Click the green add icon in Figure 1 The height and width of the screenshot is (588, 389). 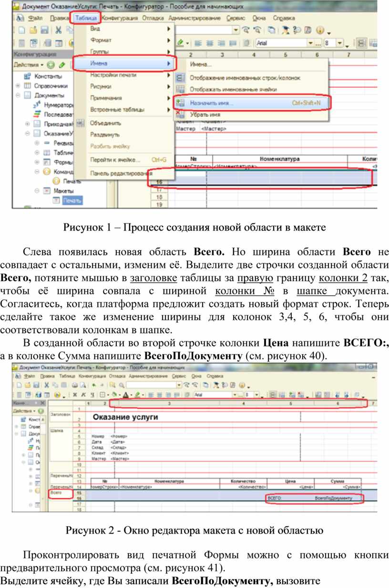50,64
